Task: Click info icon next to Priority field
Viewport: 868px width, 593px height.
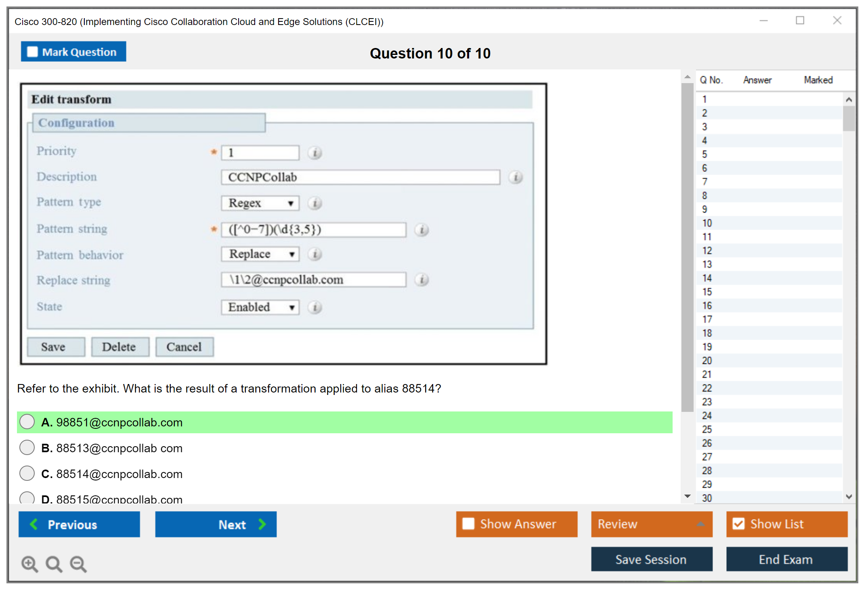Action: tap(315, 153)
